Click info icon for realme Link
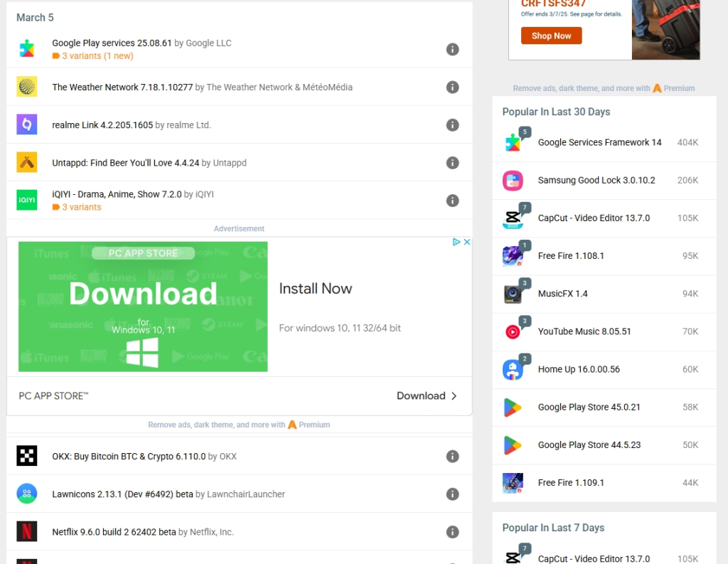The image size is (728, 564). (452, 124)
